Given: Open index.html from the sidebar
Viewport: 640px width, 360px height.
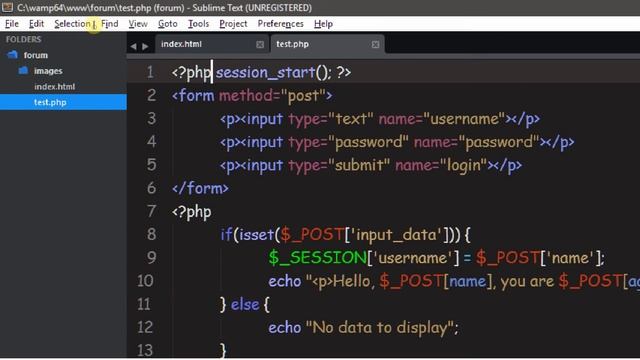Looking at the screenshot, I should click(55, 87).
